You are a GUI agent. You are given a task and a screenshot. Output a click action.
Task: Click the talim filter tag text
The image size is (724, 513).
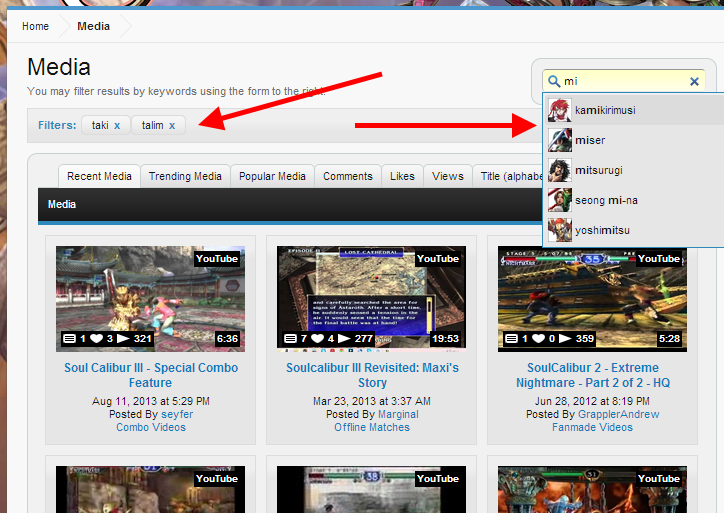152,125
